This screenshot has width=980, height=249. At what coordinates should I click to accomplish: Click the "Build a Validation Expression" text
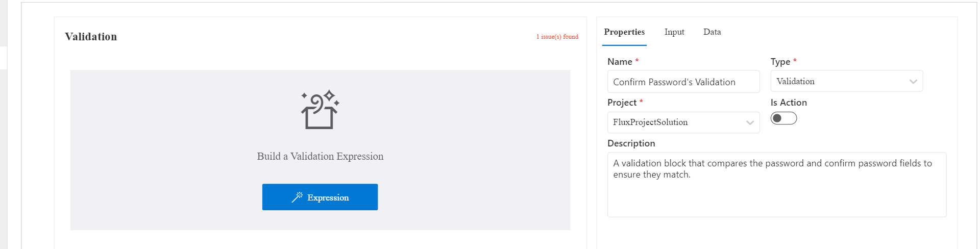(320, 156)
